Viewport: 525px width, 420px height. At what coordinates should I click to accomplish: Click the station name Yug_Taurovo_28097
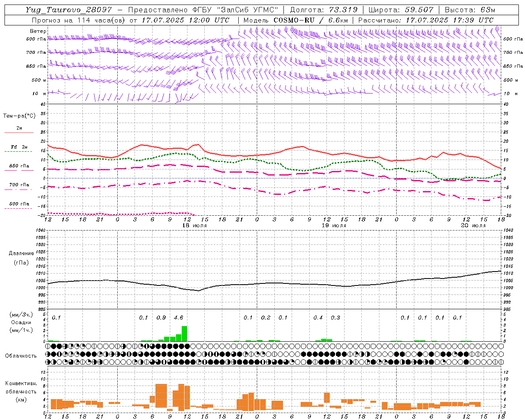(69, 10)
